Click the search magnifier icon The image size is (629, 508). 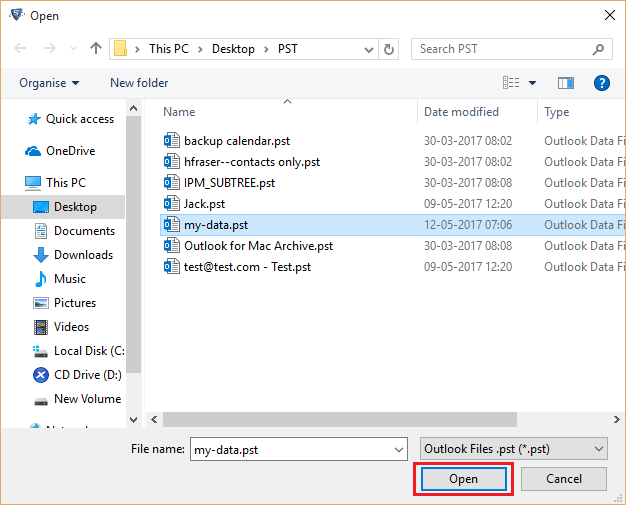pos(598,49)
